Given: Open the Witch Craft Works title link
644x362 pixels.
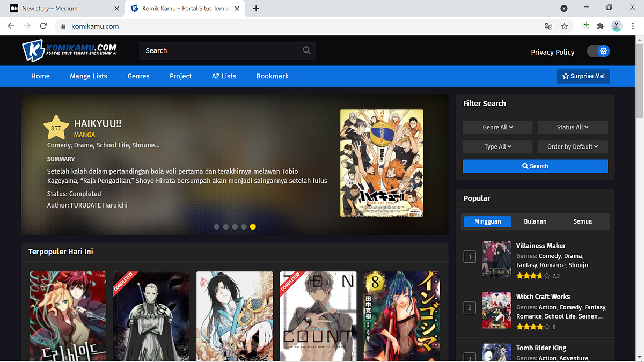Looking at the screenshot, I should [543, 297].
